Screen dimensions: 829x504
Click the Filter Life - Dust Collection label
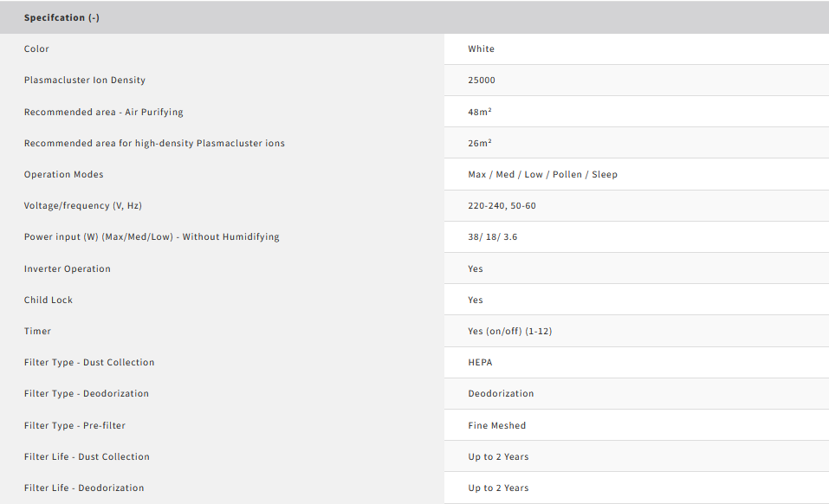point(87,456)
